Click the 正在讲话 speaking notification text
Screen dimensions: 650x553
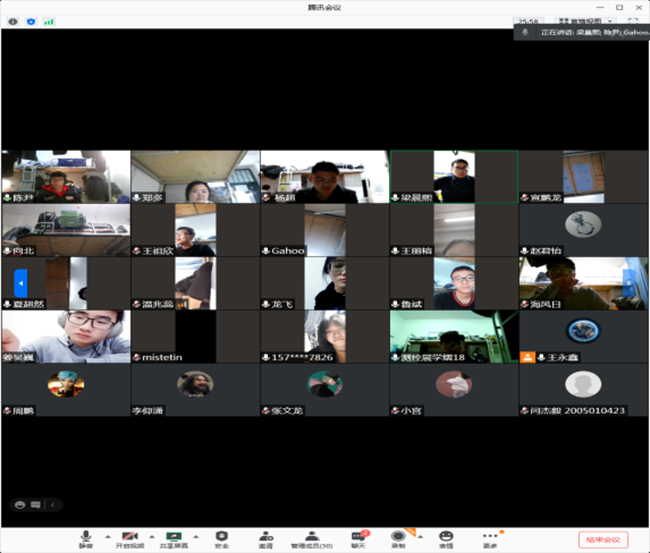(x=595, y=32)
